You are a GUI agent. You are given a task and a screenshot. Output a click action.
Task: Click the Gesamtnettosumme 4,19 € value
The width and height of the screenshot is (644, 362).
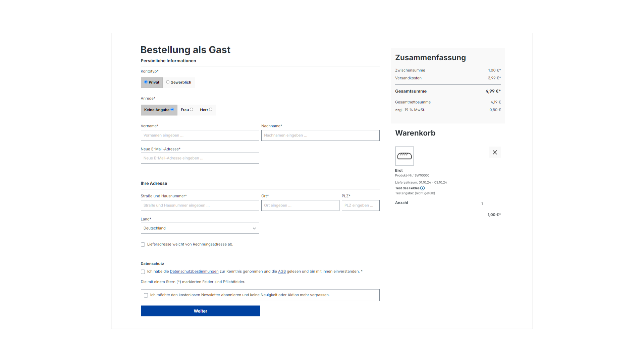click(x=496, y=102)
